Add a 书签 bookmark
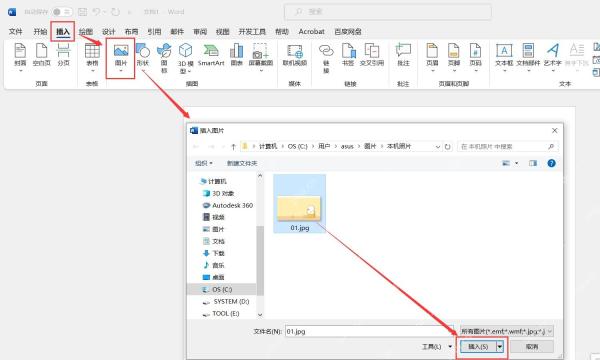Image resolution: width=600 pixels, height=360 pixels. tap(348, 55)
